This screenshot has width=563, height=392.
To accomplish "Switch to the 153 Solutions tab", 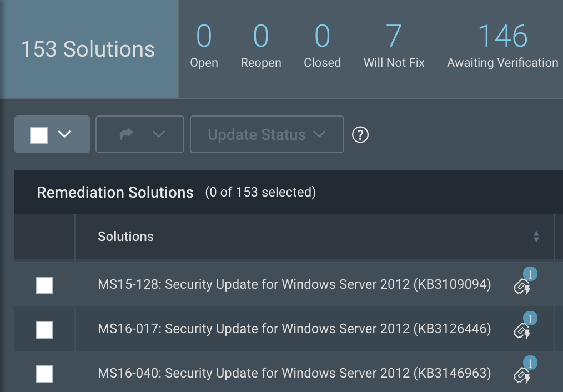I will (x=88, y=49).
